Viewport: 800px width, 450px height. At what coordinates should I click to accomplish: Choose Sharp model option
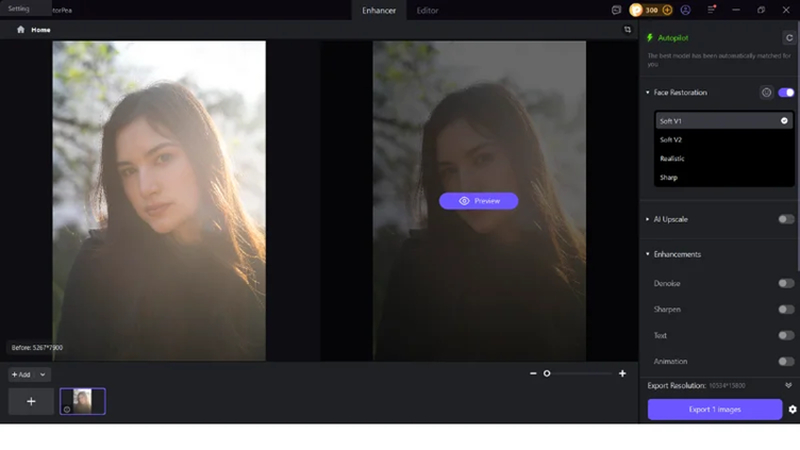[x=723, y=177]
